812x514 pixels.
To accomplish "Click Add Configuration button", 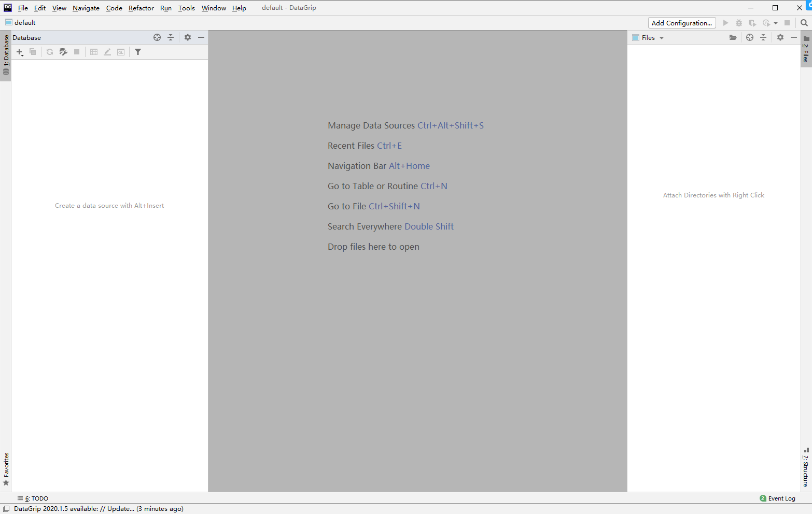I will pyautogui.click(x=682, y=23).
